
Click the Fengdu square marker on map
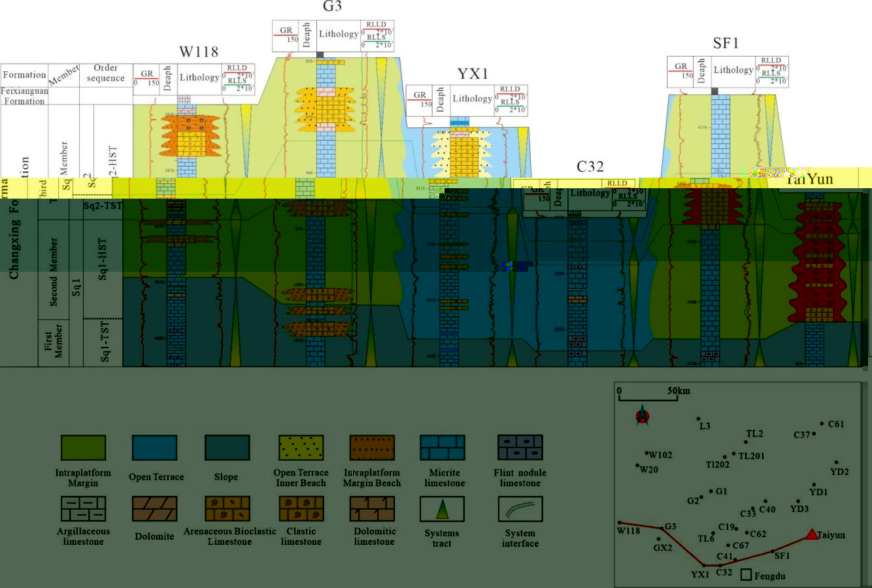click(x=746, y=575)
